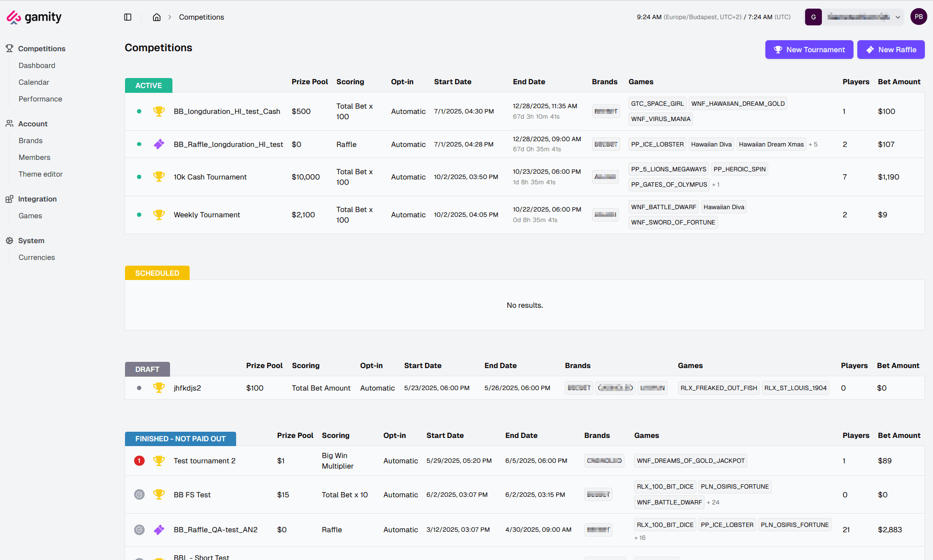The image size is (933, 560).
Task: Click trophy icon for 10k Cash Tournament
Action: pos(159,177)
